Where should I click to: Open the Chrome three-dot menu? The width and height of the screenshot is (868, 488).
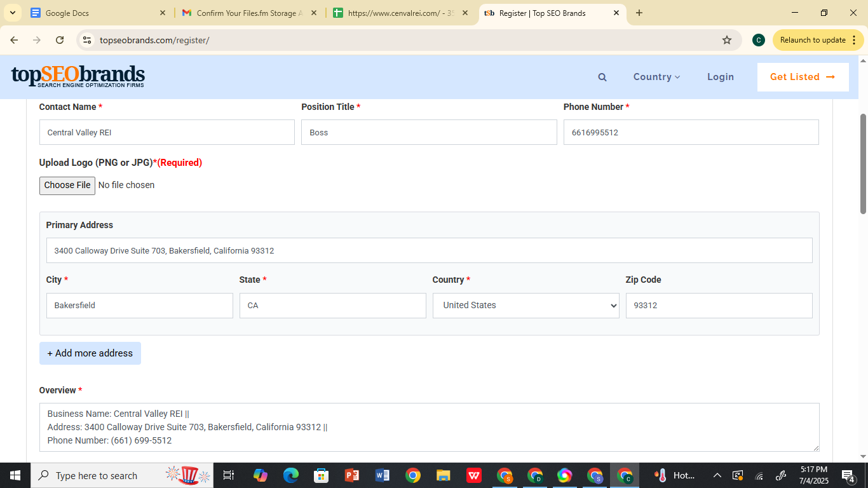(854, 40)
